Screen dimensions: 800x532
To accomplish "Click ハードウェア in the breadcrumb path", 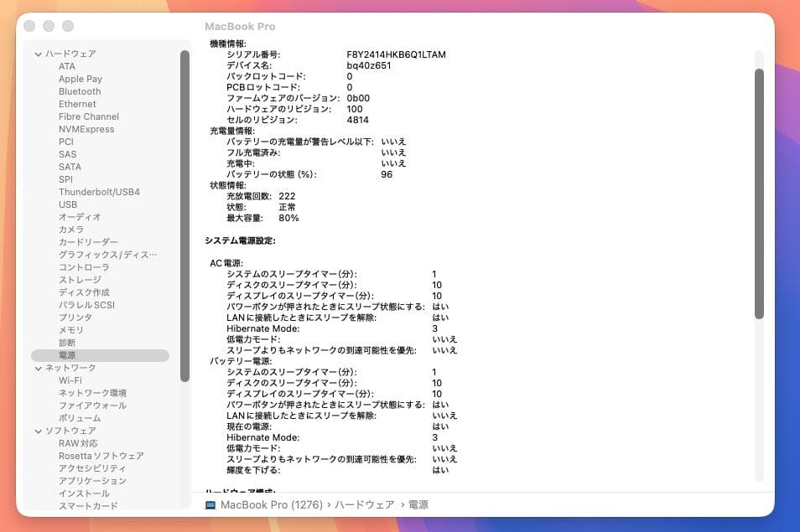I will [x=364, y=504].
